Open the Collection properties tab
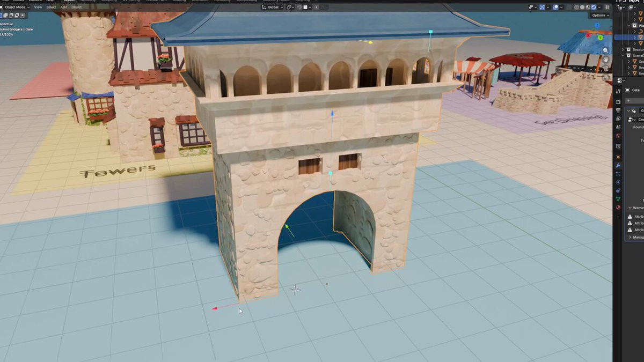 pos(618,146)
